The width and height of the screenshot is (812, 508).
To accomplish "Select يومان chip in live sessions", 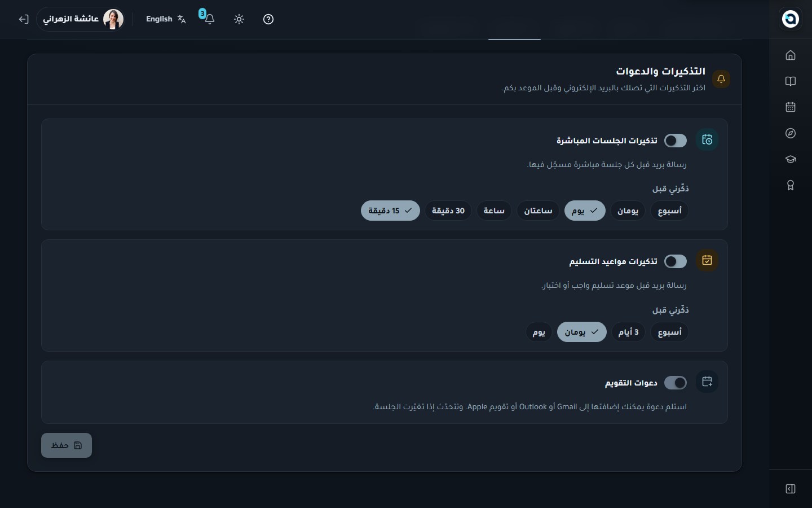I will tap(628, 211).
